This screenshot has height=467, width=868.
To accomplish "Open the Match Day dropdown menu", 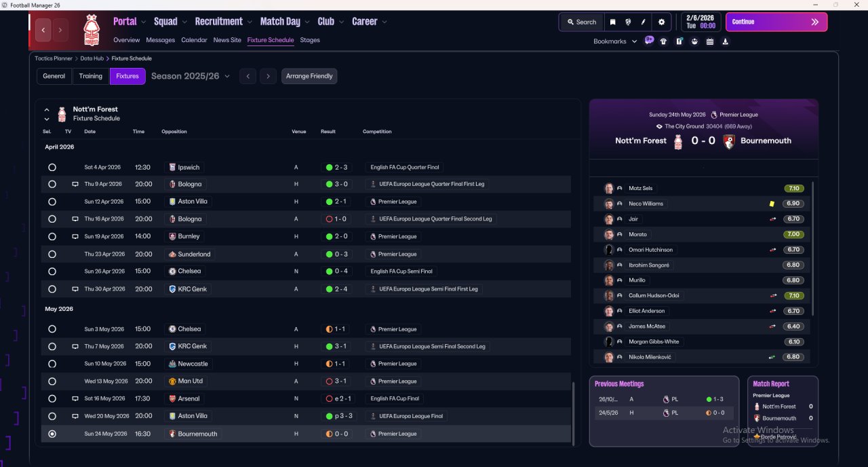I will pyautogui.click(x=285, y=22).
